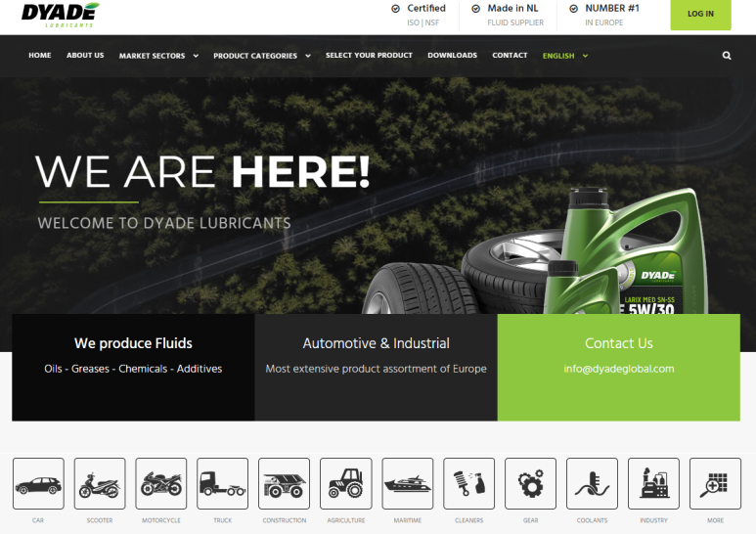The image size is (756, 534).
Task: Click the green Dyade oil bottle image
Action: [x=627, y=253]
